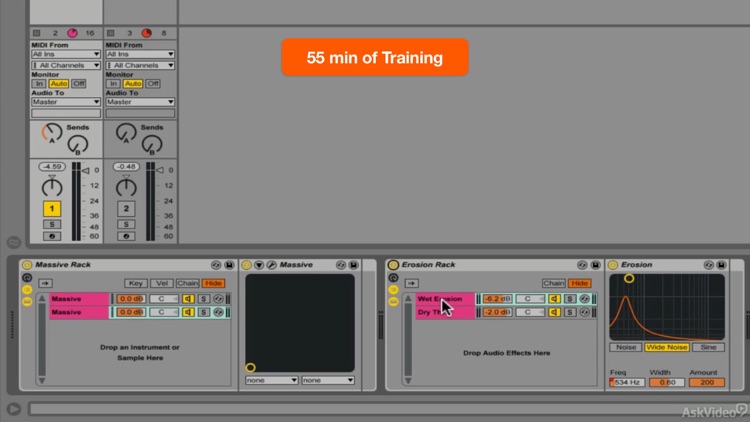
Task: Open Chain select editor in Massive Rack
Action: tap(188, 283)
